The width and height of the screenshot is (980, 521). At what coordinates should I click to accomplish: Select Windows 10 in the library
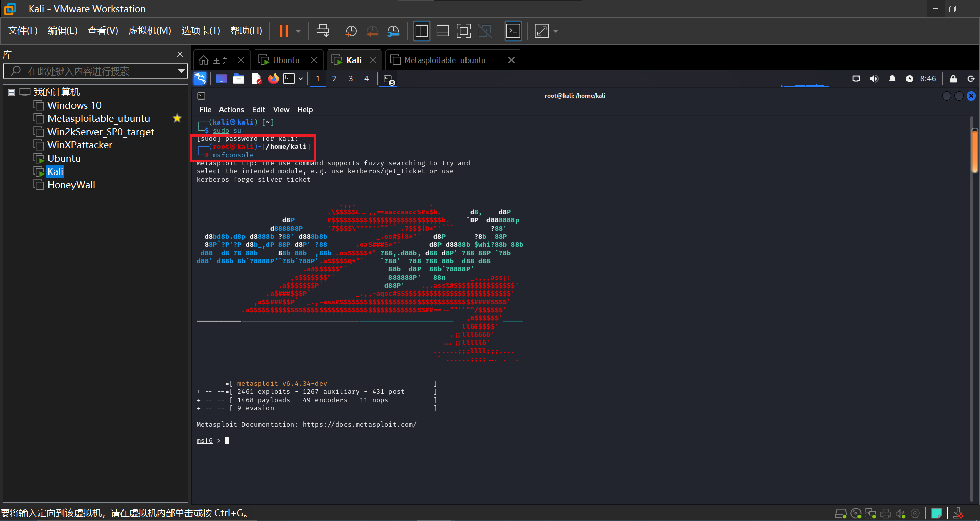[x=75, y=105]
